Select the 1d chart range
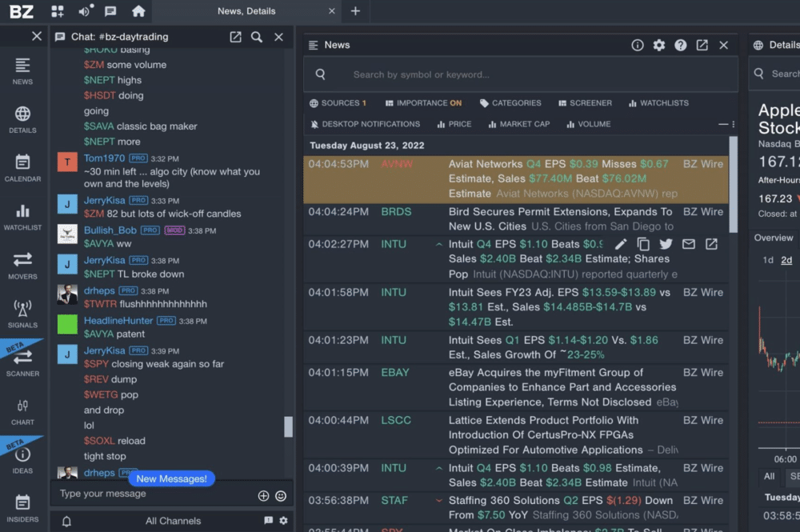Image resolution: width=800 pixels, height=532 pixels. 768,260
